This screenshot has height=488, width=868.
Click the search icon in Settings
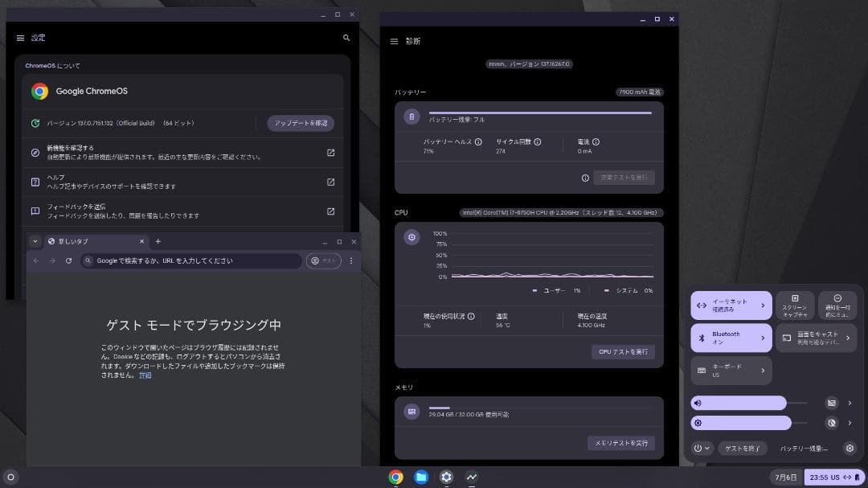346,37
